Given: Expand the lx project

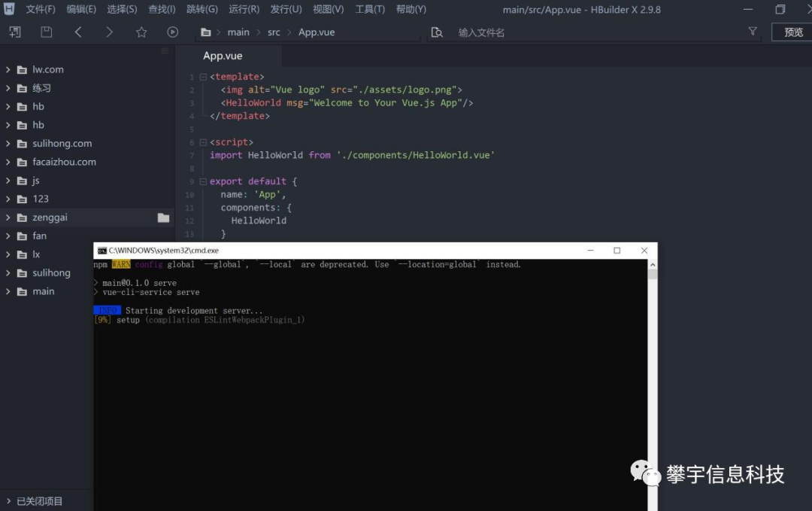Looking at the screenshot, I should coord(8,254).
